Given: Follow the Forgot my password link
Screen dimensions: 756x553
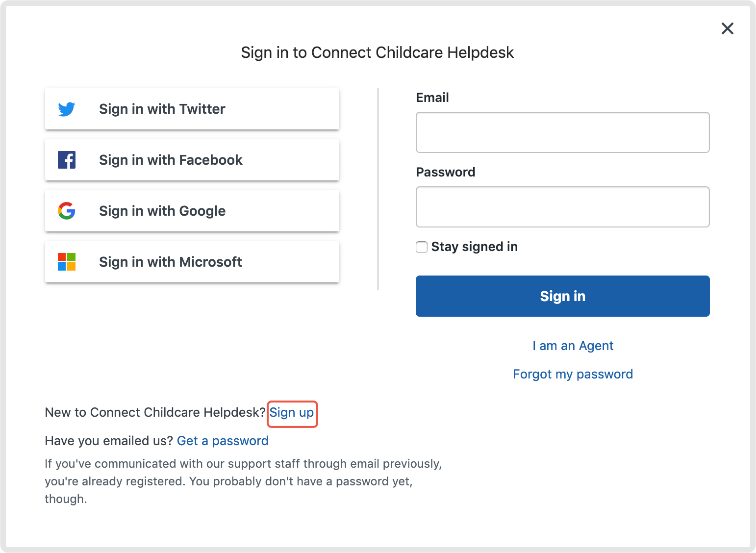Looking at the screenshot, I should pos(573,374).
